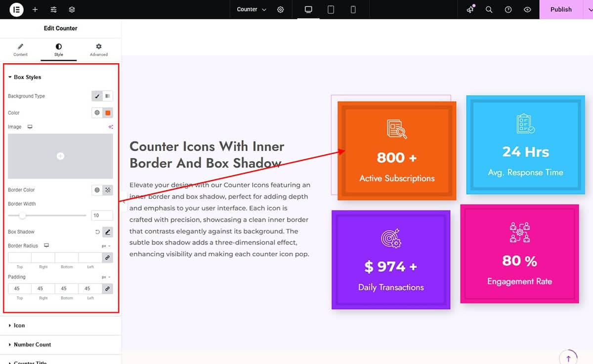
Task: Select the 24 Hrs counter number
Action: [x=525, y=152]
